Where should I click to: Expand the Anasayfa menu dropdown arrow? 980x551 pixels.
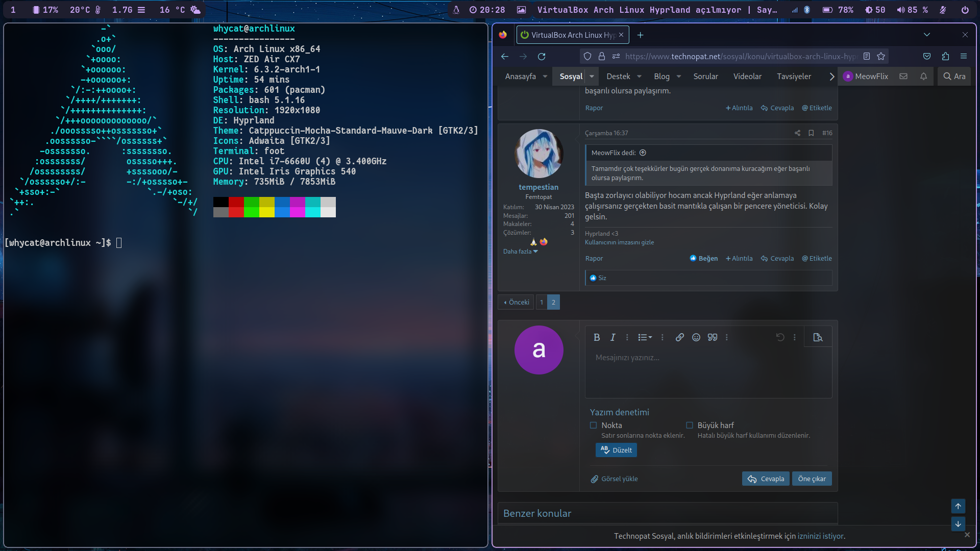pos(545,77)
